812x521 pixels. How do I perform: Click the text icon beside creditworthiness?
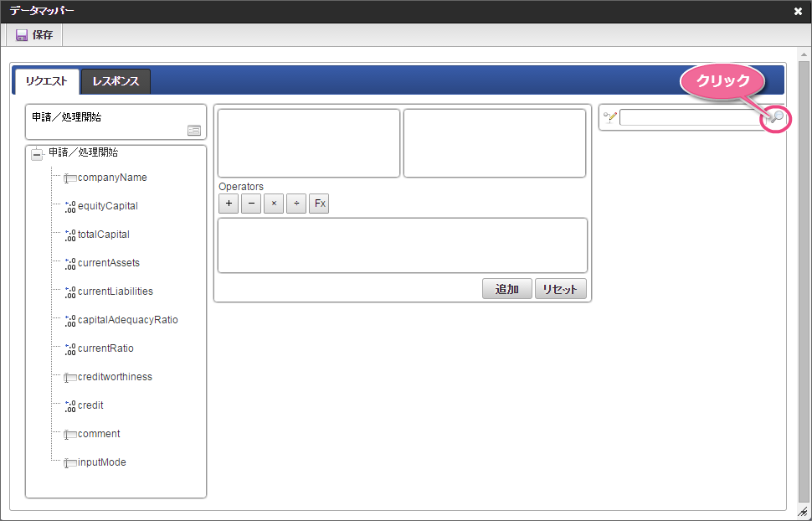(70, 378)
